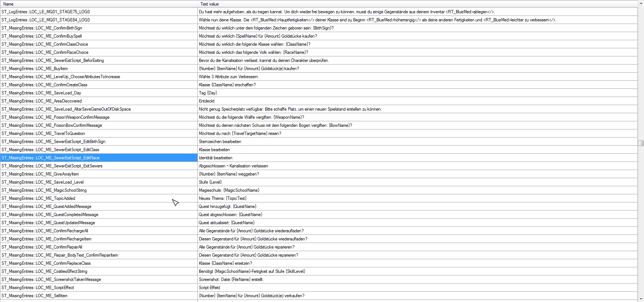Select row LOC_ME_SaveLoad_Level
Viewport: 644px width, 302px height.
coord(319,182)
